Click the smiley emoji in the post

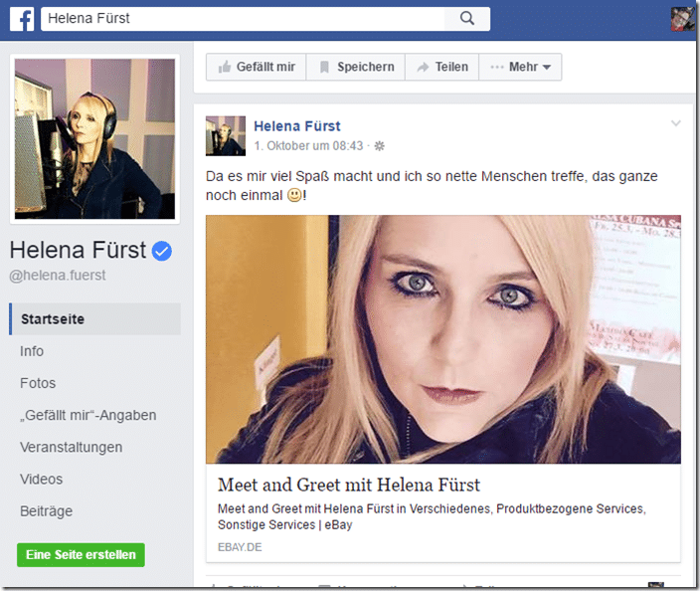(294, 195)
